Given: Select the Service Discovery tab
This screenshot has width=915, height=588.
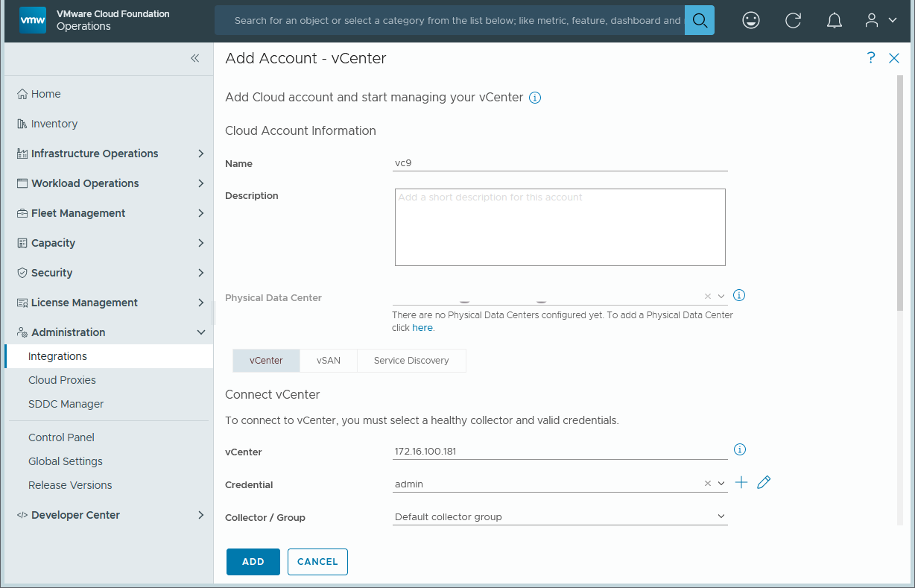Looking at the screenshot, I should 411,361.
